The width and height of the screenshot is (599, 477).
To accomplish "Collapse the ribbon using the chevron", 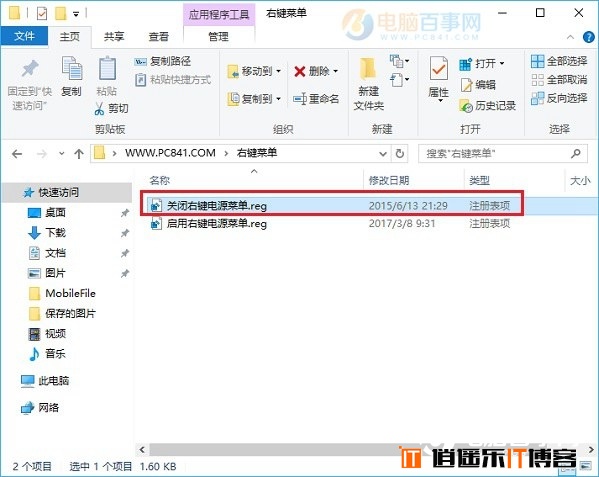I will (570, 37).
